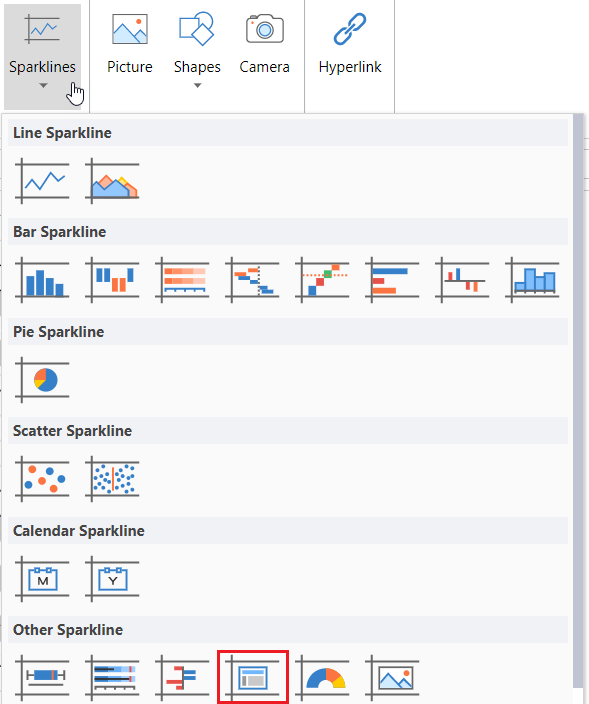The width and height of the screenshot is (589, 704).
Task: Pick the win/loss bar sparkline icon
Action: pyautogui.click(x=112, y=280)
